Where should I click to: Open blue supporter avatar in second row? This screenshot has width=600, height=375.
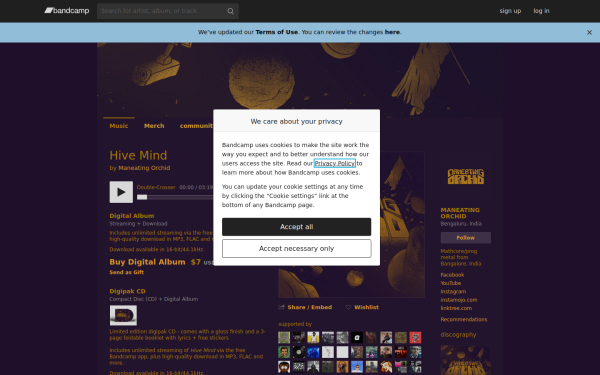click(313, 352)
